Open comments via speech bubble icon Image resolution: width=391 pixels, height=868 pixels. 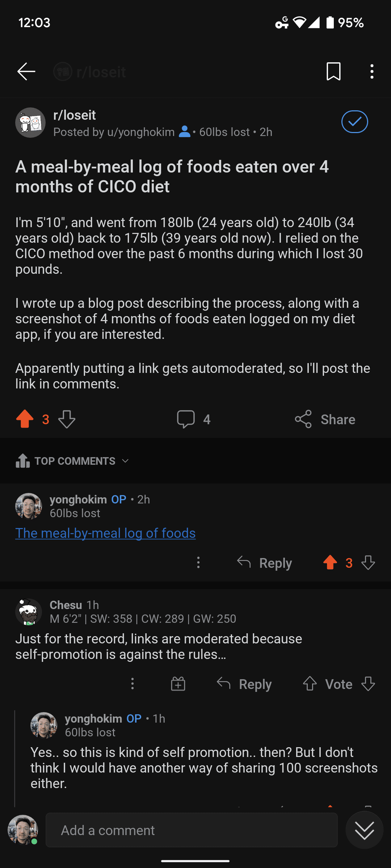click(x=186, y=419)
